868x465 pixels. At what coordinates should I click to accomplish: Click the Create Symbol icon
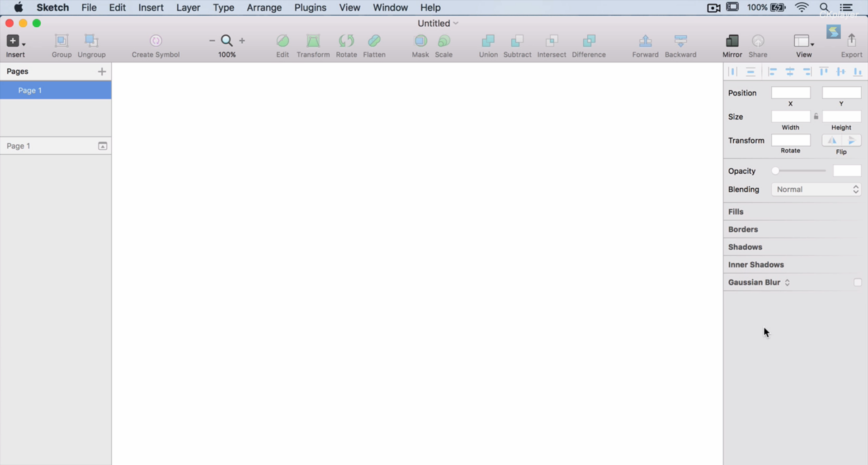156,41
